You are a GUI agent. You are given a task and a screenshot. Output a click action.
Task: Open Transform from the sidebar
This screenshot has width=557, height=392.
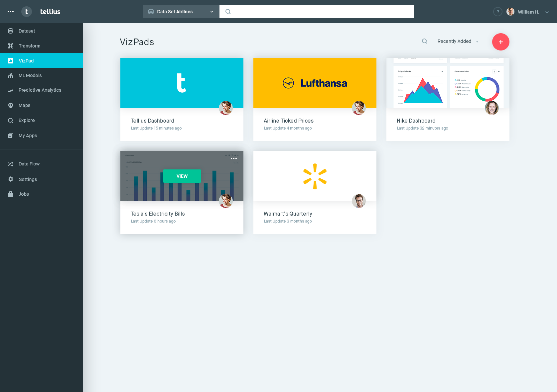42,46
